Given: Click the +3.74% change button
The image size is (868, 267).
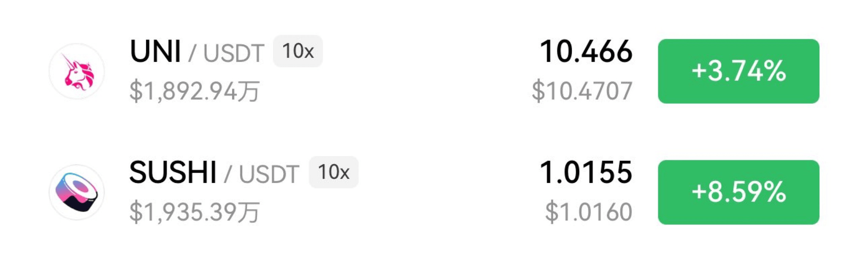Looking at the screenshot, I should pyautogui.click(x=738, y=71).
